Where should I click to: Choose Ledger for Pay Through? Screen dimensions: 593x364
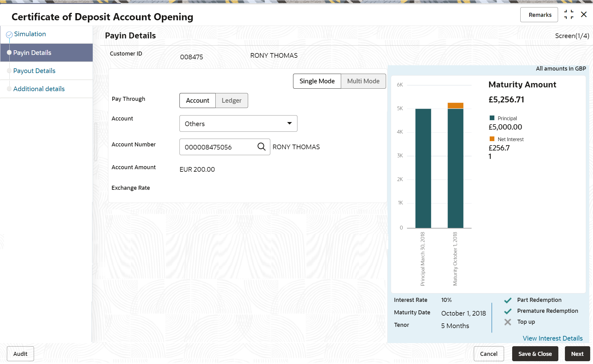point(232,101)
